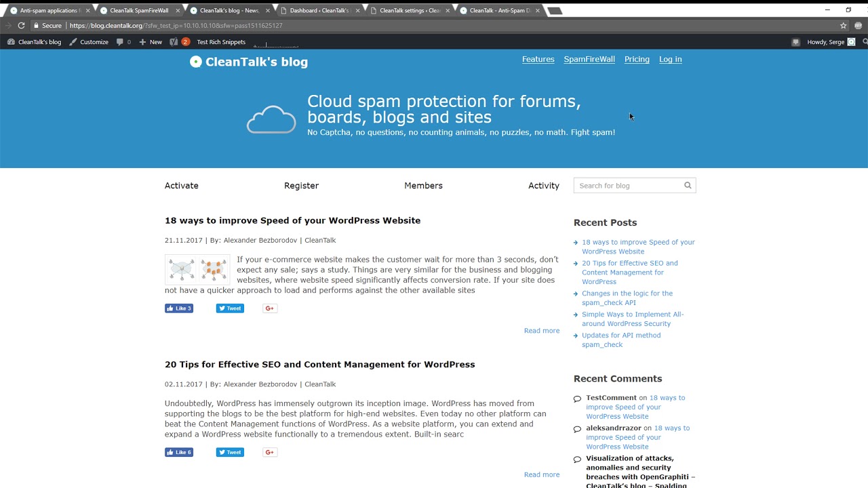Viewport: 868px width, 488px height.
Task: Click the CleanTalk logo circle icon
Action: (196, 62)
